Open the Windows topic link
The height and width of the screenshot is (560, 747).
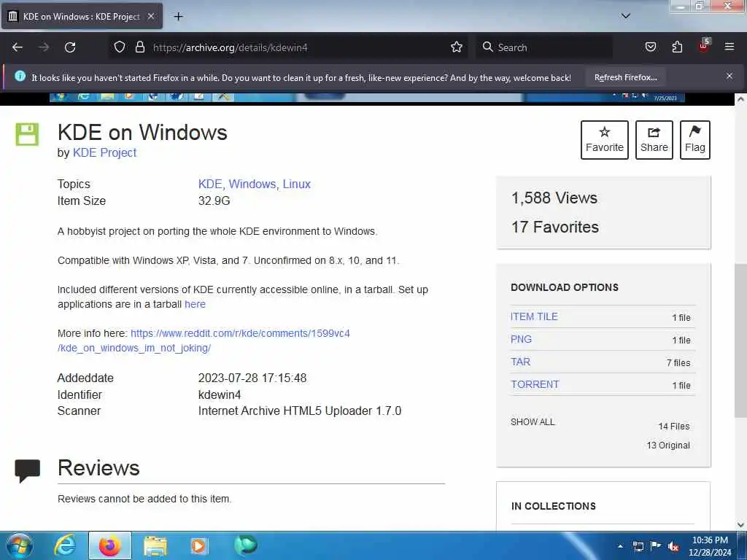click(252, 184)
